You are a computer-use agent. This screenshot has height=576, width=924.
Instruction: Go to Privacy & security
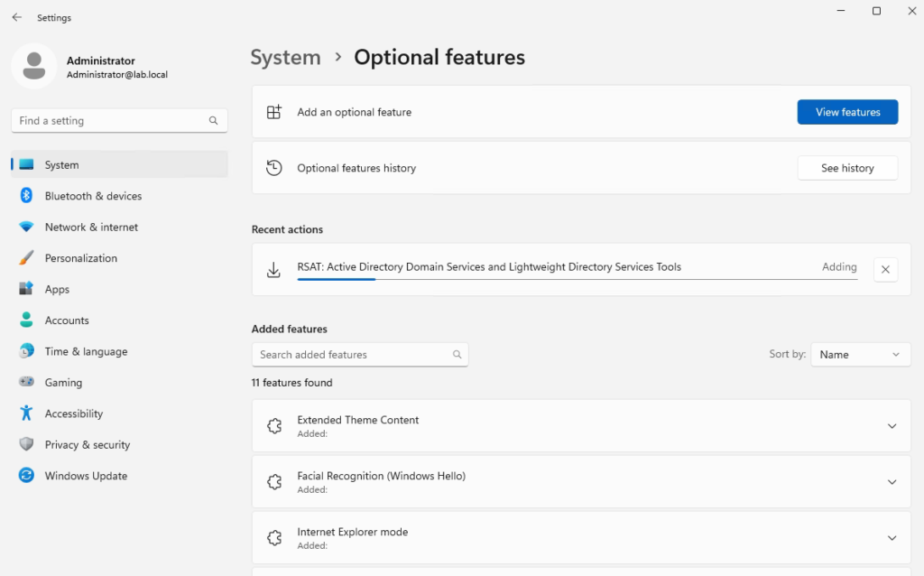(120, 444)
